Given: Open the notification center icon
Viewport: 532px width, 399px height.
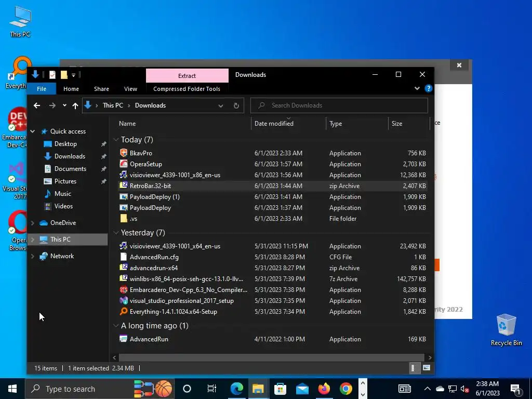Looking at the screenshot, I should [515, 389].
